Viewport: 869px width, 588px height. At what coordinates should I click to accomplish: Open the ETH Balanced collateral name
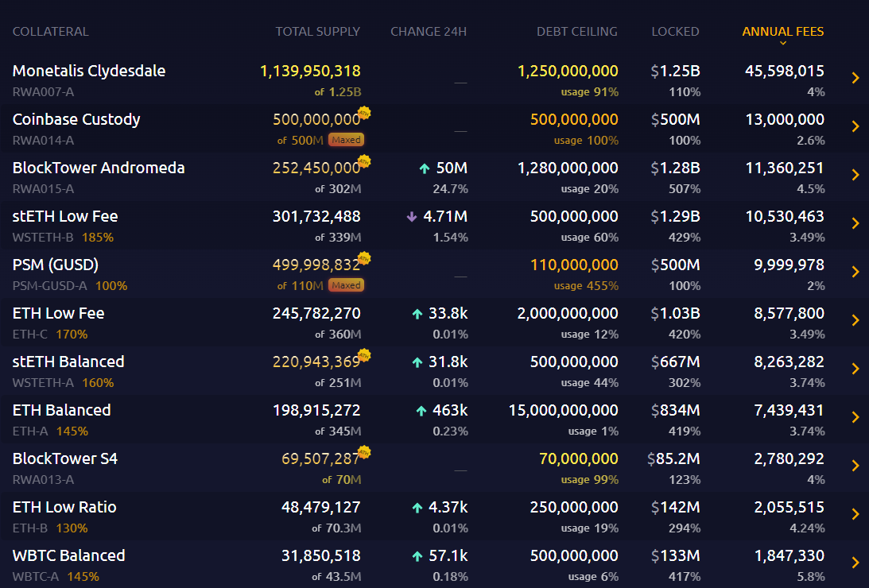61,410
